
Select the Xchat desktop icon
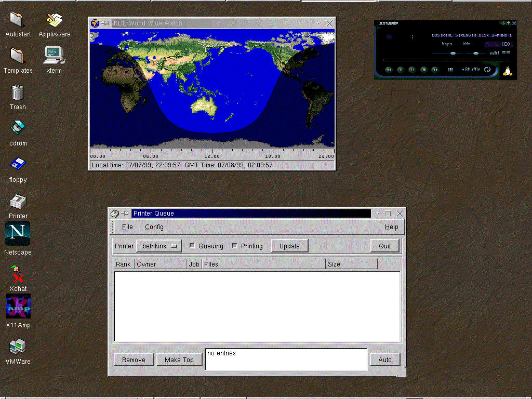click(x=18, y=274)
